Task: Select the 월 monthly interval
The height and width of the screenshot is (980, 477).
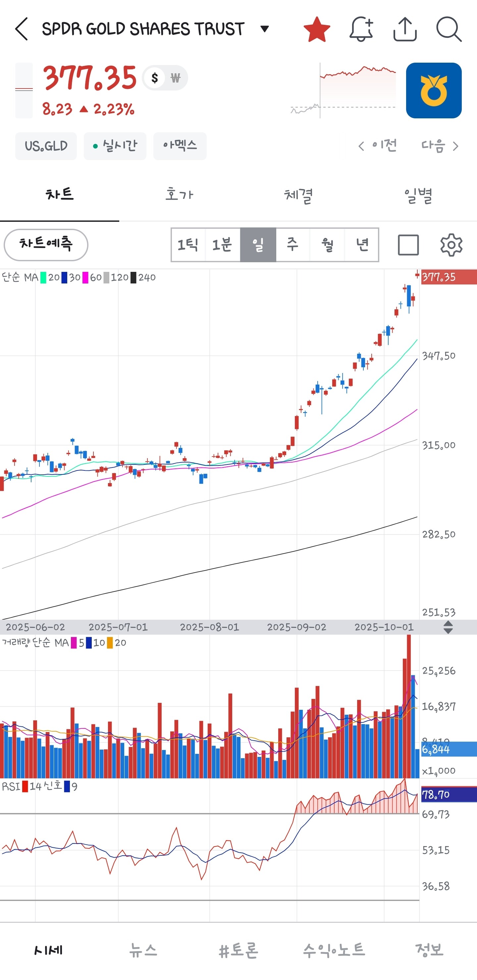Action: coord(327,245)
